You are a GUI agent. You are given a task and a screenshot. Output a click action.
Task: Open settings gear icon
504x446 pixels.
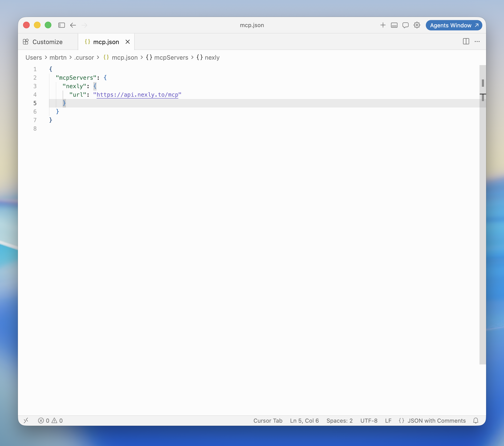click(417, 25)
